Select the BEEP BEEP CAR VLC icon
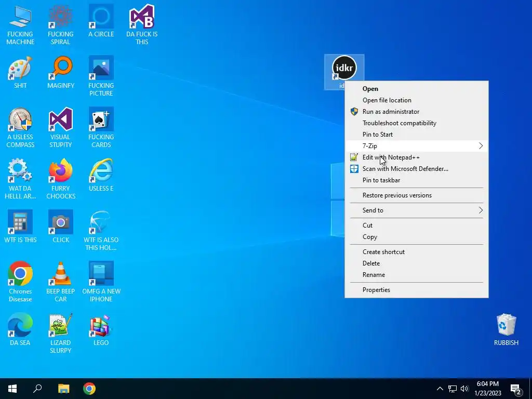This screenshot has width=532, height=399. point(60,274)
